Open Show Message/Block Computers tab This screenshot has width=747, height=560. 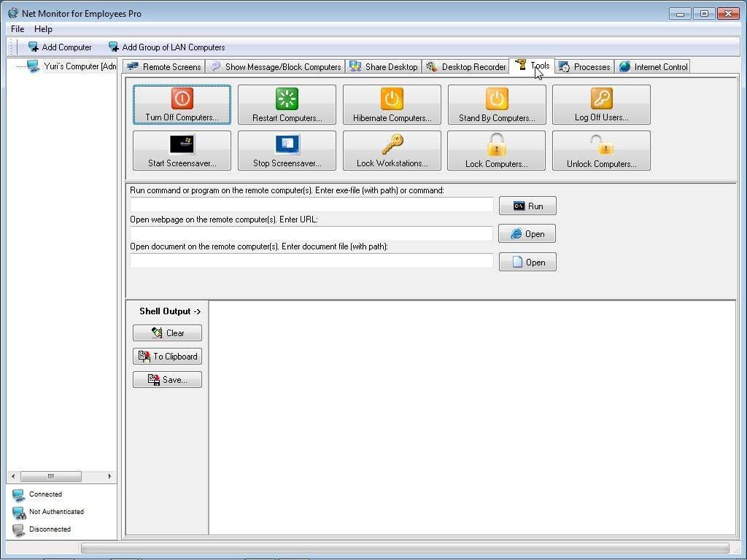[x=276, y=66]
